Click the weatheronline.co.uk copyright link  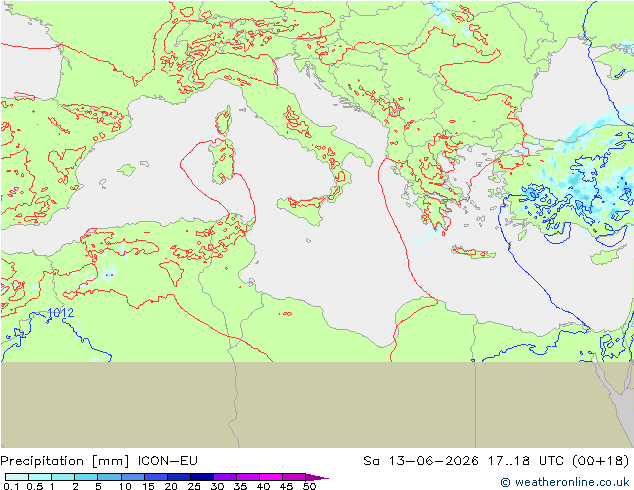point(564,482)
